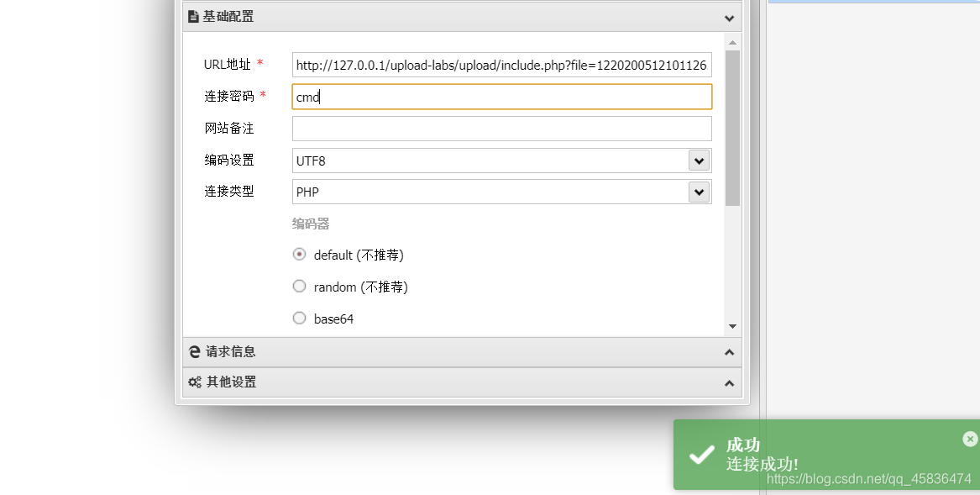Click the 基础配置 panel header title
Screen dimensions: 980x495
(x=228, y=17)
